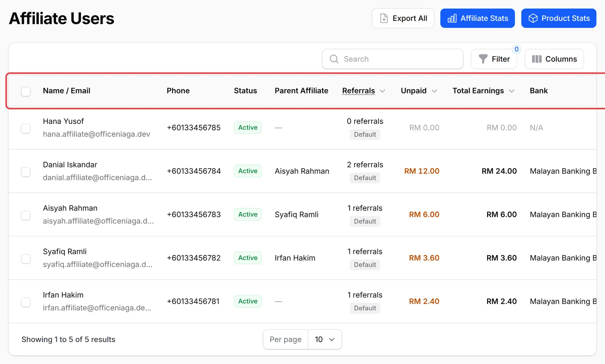Click the name Irfan Hakim in the Name column
Image resolution: width=605 pixels, height=364 pixels.
(63, 295)
